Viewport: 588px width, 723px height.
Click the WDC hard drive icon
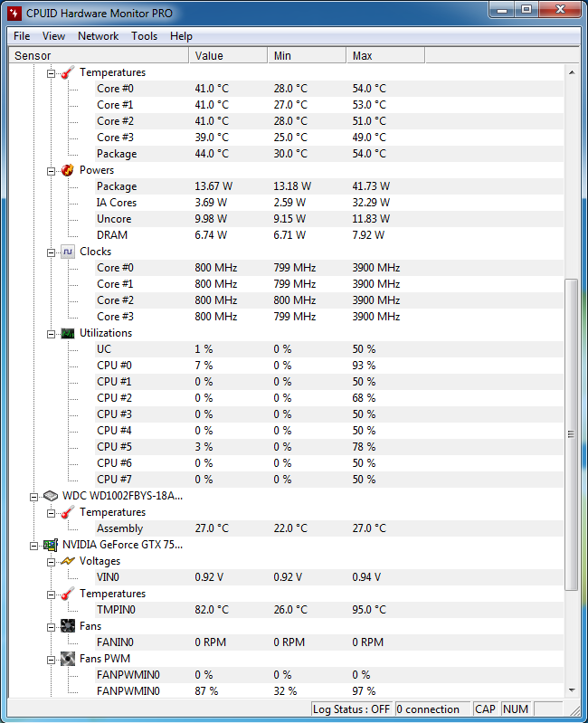point(51,496)
